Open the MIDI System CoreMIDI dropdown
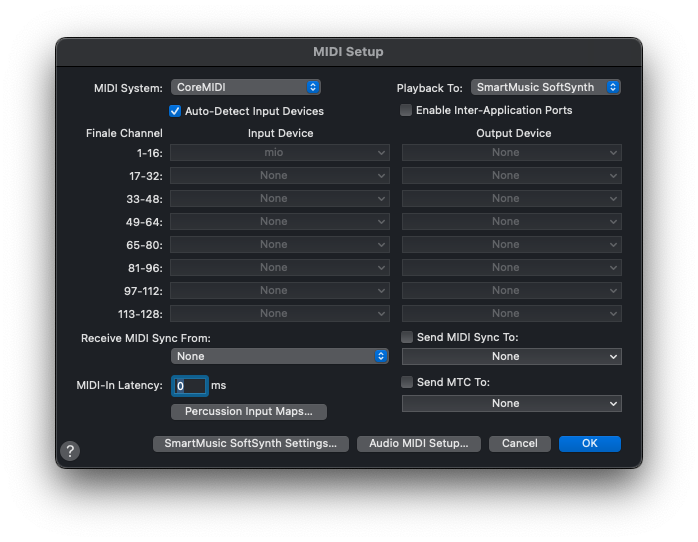 click(246, 87)
